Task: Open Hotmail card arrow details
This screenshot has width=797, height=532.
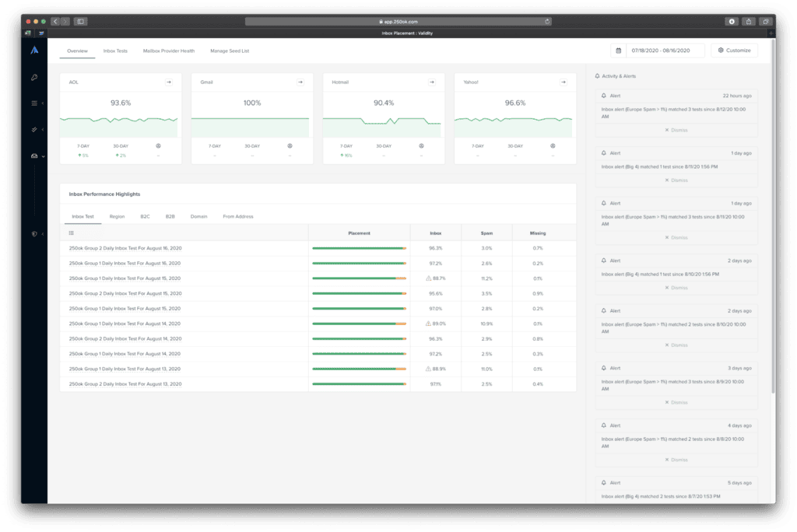Action: click(431, 82)
